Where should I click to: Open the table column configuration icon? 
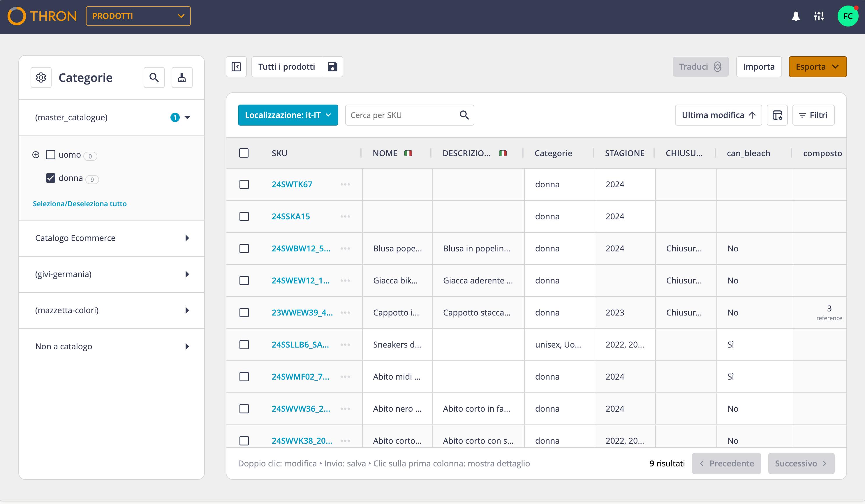point(777,115)
